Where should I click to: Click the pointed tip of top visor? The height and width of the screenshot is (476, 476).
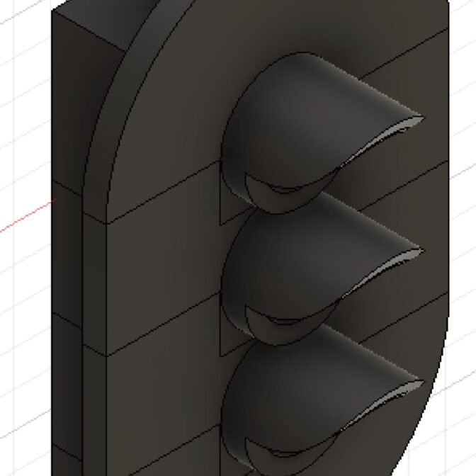tap(419, 117)
